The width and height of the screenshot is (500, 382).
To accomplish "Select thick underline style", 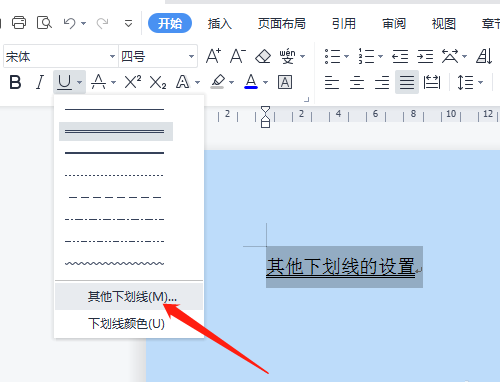I will click(x=115, y=153).
